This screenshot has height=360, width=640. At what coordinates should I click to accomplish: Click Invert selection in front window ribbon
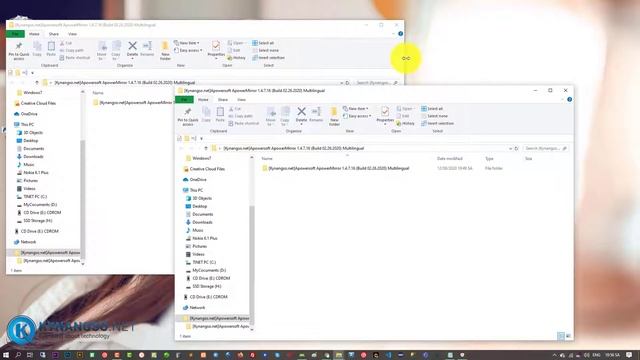[437, 123]
